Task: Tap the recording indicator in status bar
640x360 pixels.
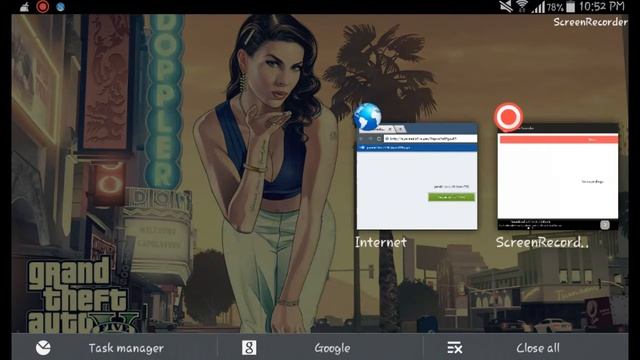Action: (43, 7)
